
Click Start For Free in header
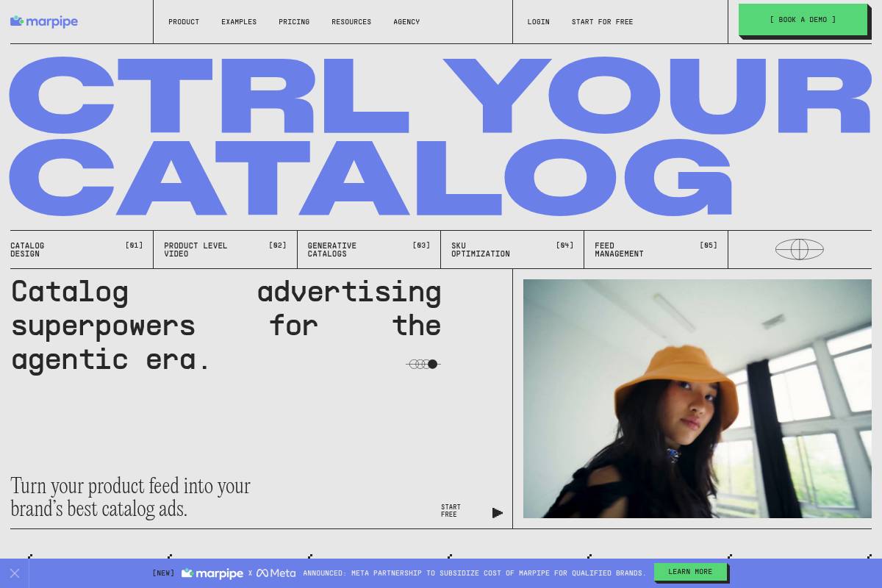pyautogui.click(x=602, y=22)
